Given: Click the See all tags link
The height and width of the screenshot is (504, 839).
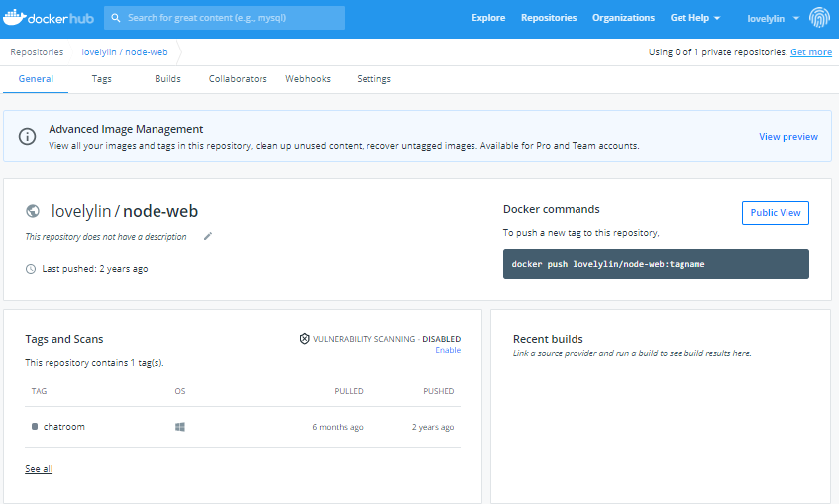Looking at the screenshot, I should [x=39, y=469].
